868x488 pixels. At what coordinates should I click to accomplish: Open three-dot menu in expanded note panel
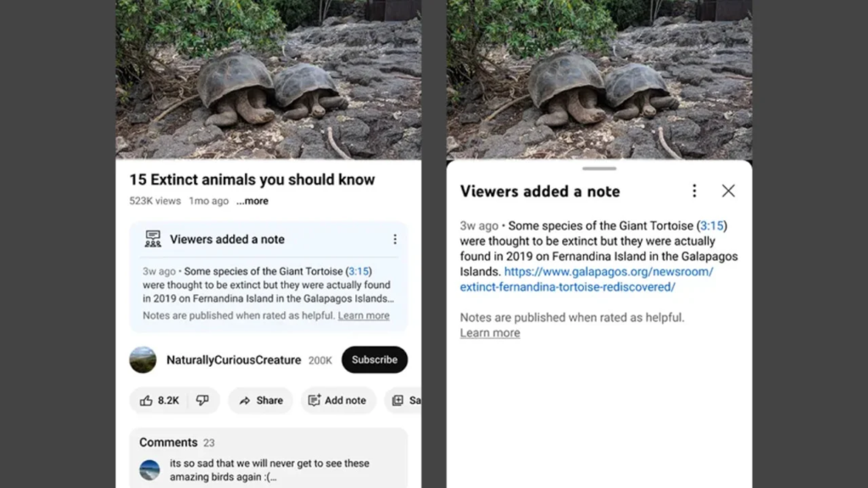(694, 191)
